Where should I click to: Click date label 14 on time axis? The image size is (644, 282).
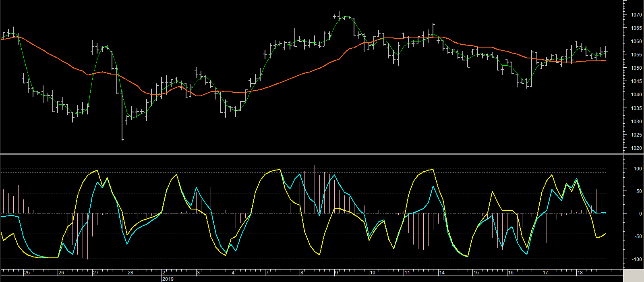(442, 273)
